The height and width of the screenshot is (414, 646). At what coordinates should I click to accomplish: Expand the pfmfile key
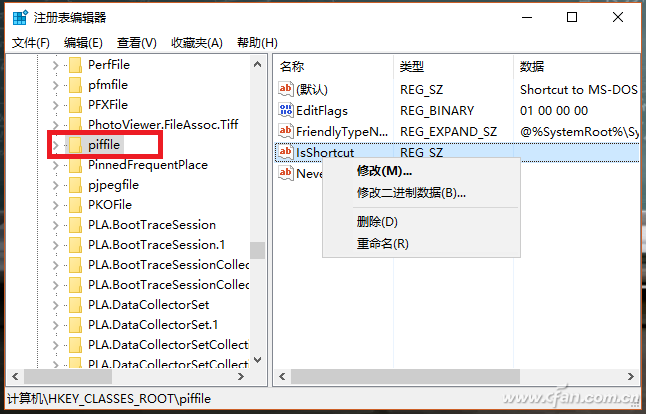[x=56, y=85]
